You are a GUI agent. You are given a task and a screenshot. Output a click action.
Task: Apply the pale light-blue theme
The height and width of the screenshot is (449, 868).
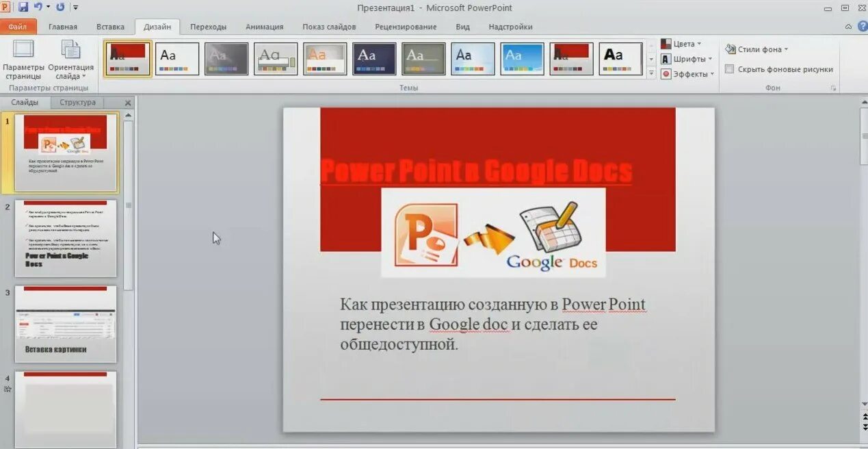[x=473, y=59]
